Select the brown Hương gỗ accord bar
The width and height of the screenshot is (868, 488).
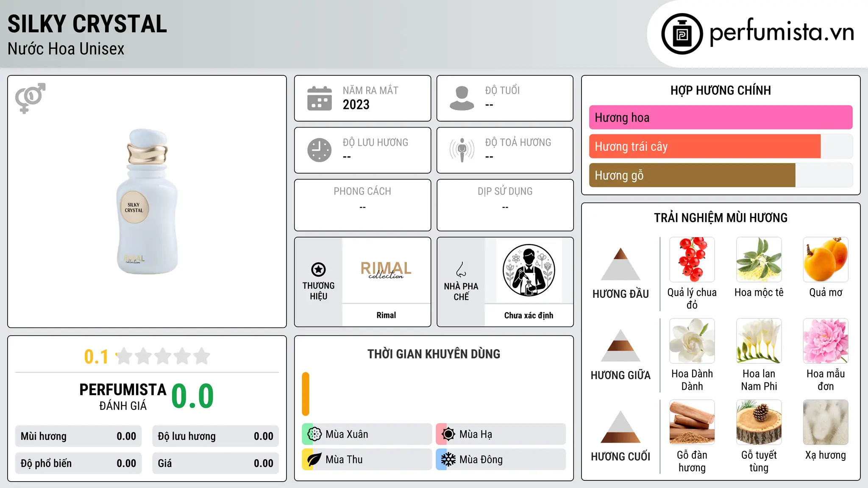[692, 175]
